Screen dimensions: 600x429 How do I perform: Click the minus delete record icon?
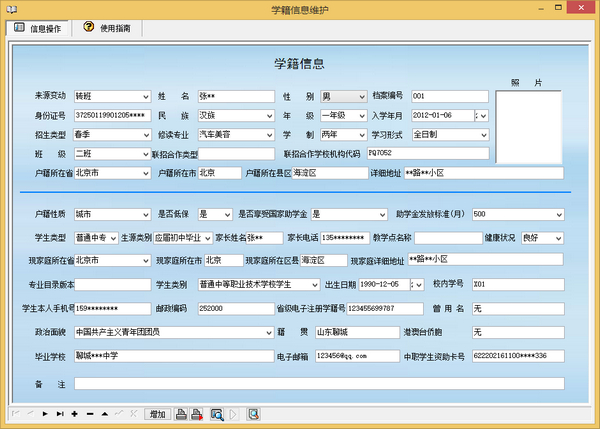pos(90,414)
